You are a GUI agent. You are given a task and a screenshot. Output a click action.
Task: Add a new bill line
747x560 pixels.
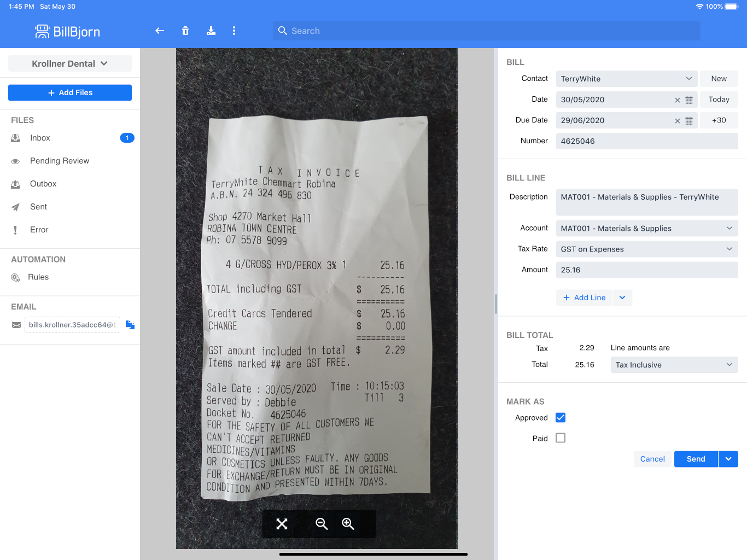(585, 297)
